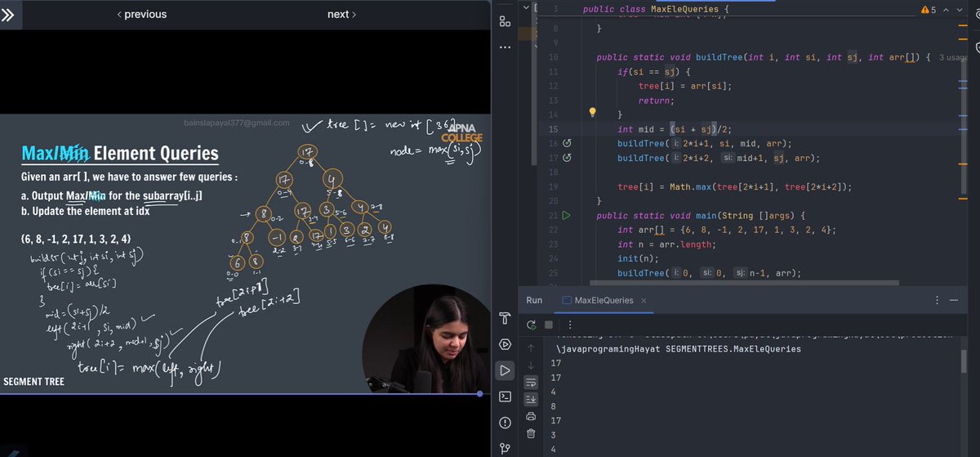Click the run console vertical scrollbar
Screen dimensions: 980x457
[964, 360]
